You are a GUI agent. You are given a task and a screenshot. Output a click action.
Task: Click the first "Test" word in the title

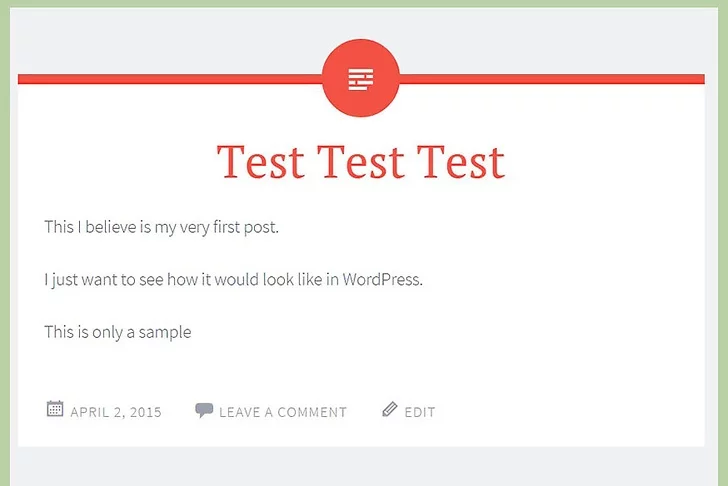259,162
